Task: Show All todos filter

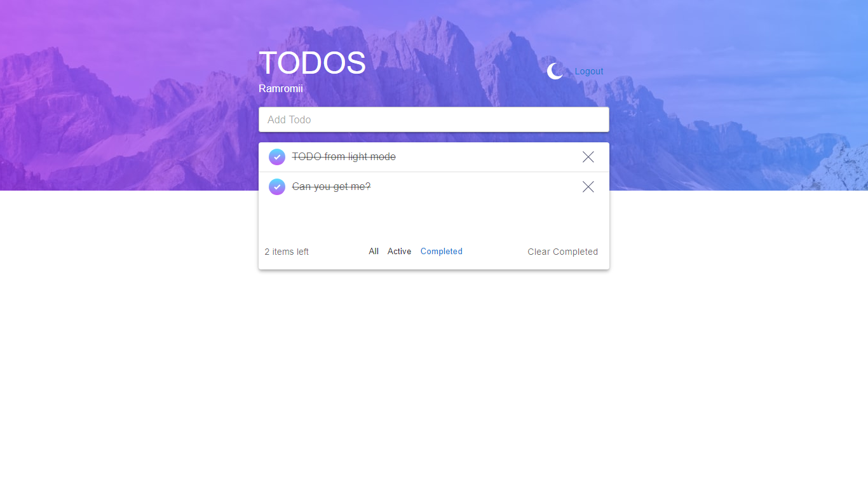Action: coord(374,252)
